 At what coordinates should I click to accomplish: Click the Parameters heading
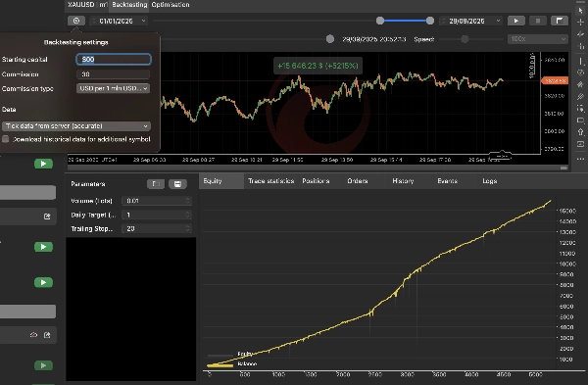click(x=88, y=184)
